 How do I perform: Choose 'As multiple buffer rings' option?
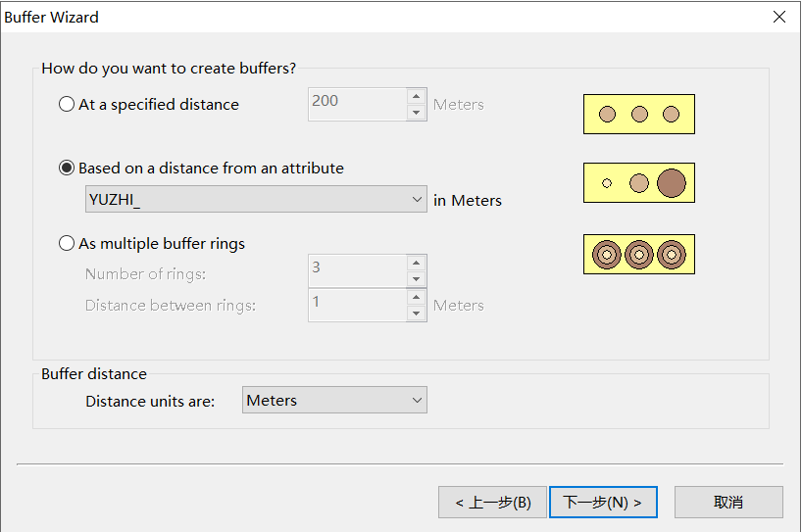click(x=67, y=243)
